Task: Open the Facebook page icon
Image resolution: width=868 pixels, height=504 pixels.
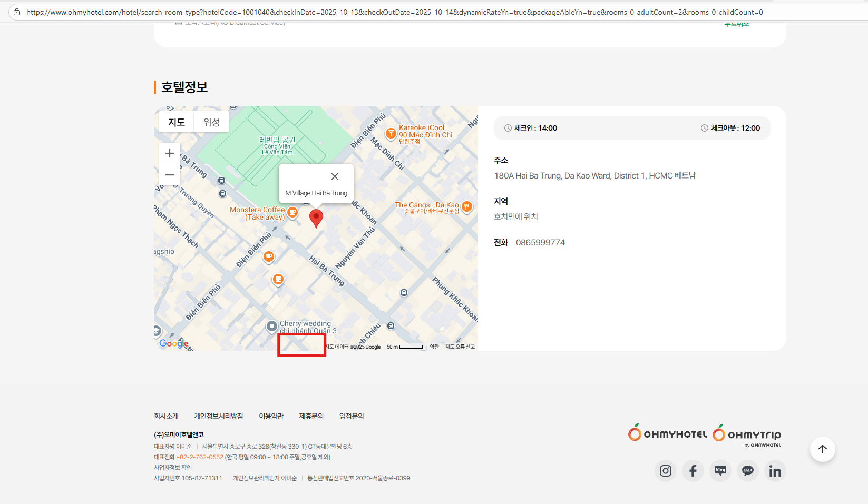Action: pos(693,471)
